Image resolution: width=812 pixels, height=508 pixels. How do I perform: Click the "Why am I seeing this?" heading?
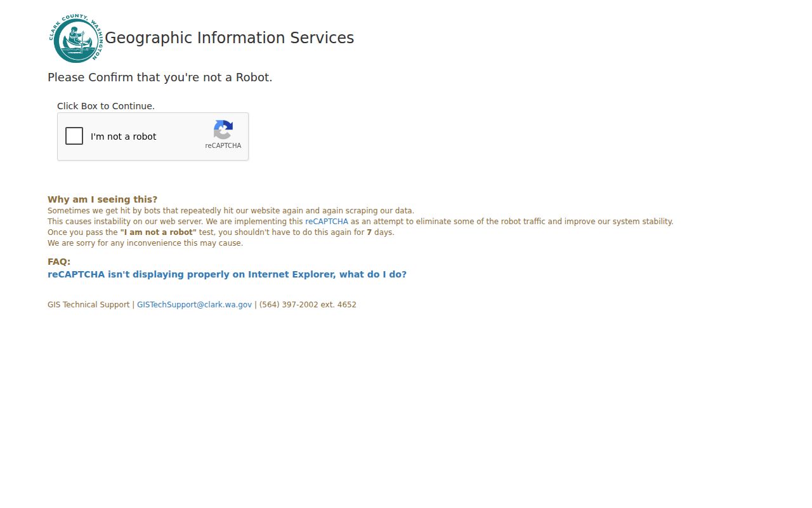tap(103, 199)
